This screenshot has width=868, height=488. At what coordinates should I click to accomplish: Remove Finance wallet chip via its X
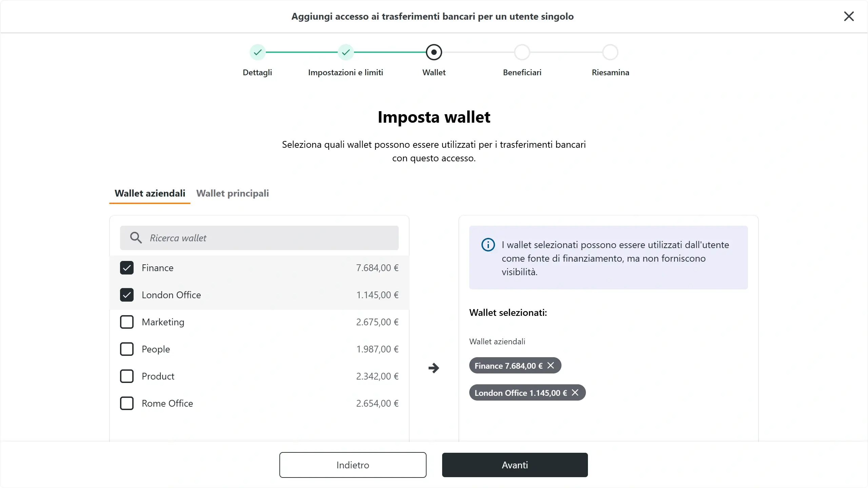[551, 365]
